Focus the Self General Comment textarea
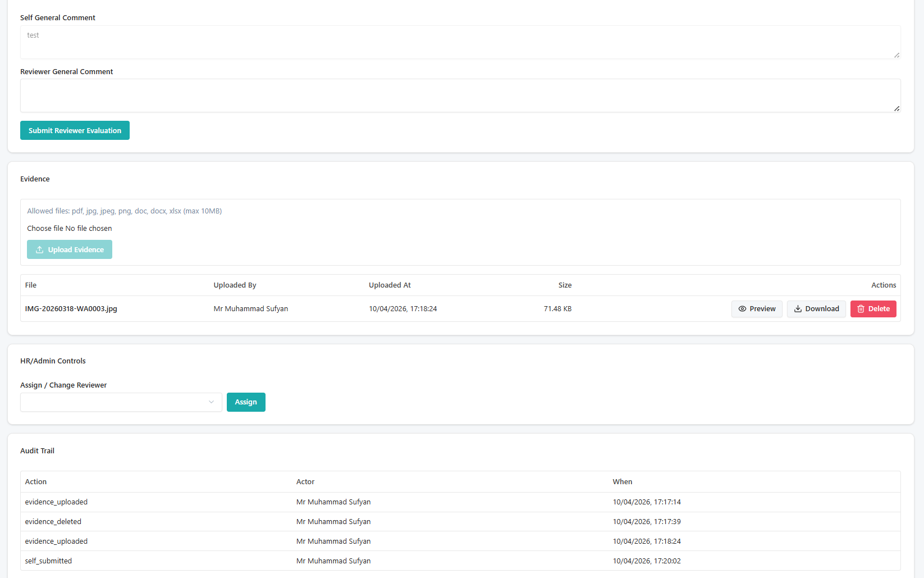924x578 pixels. (x=460, y=42)
